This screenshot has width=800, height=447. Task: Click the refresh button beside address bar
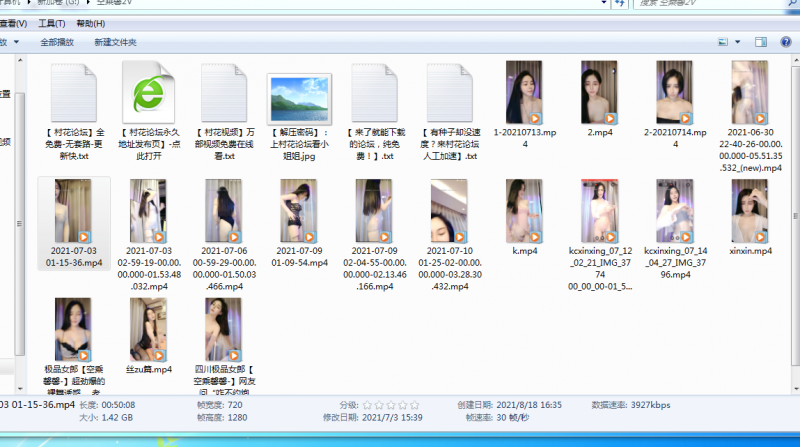tap(622, 4)
